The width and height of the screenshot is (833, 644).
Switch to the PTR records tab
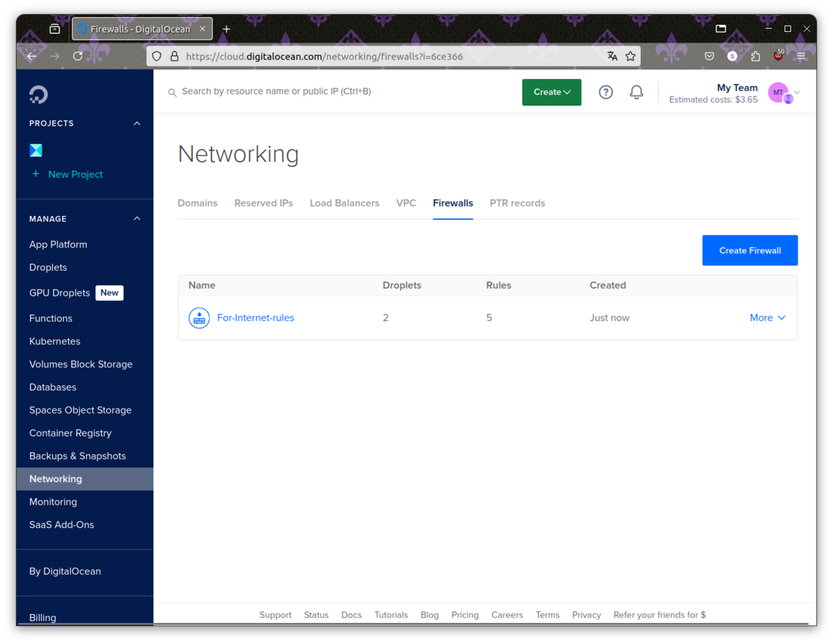coord(517,203)
